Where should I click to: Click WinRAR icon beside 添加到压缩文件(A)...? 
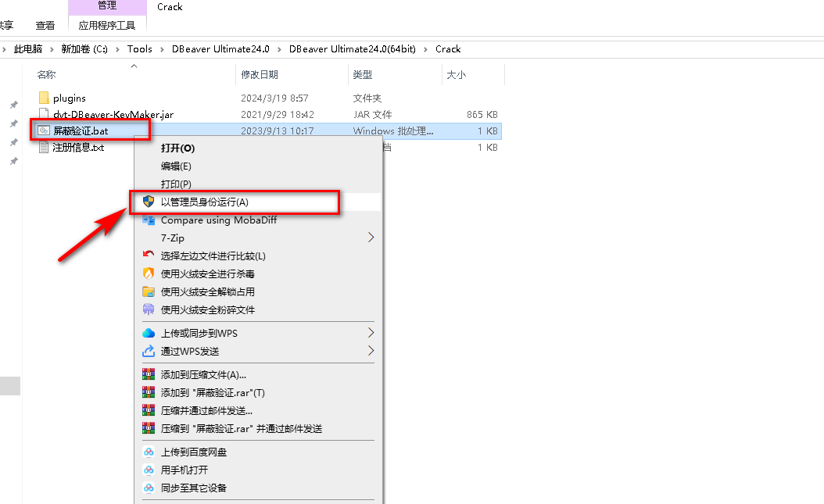[149, 374]
